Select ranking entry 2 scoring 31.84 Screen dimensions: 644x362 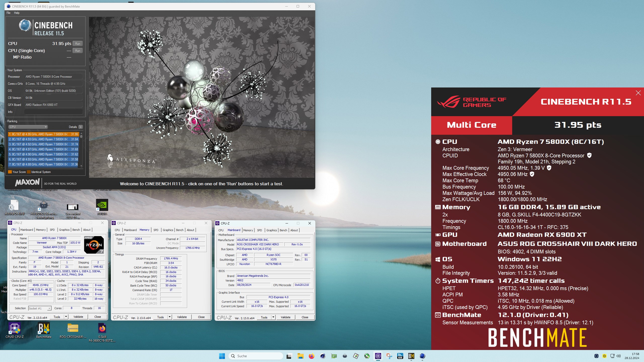click(44, 139)
